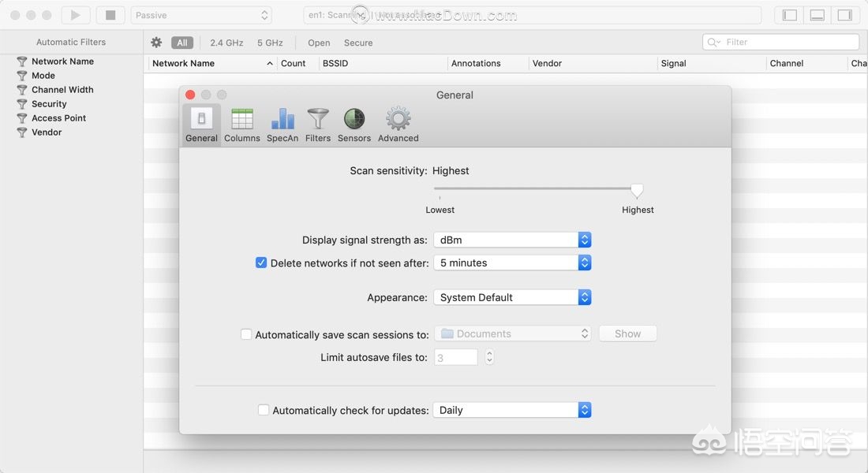Viewport: 868px width, 473px height.
Task: Open the Sensors preferences pane
Action: [354, 125]
